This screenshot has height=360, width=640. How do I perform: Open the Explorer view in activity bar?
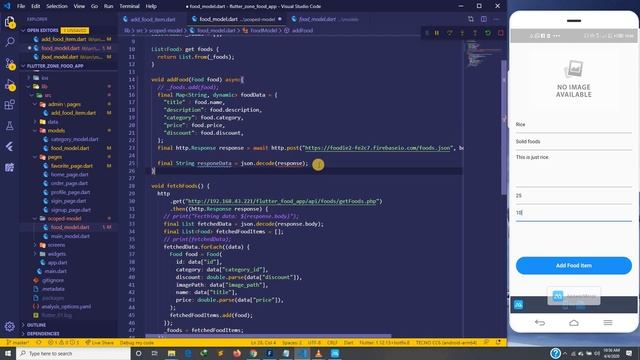[x=9, y=22]
